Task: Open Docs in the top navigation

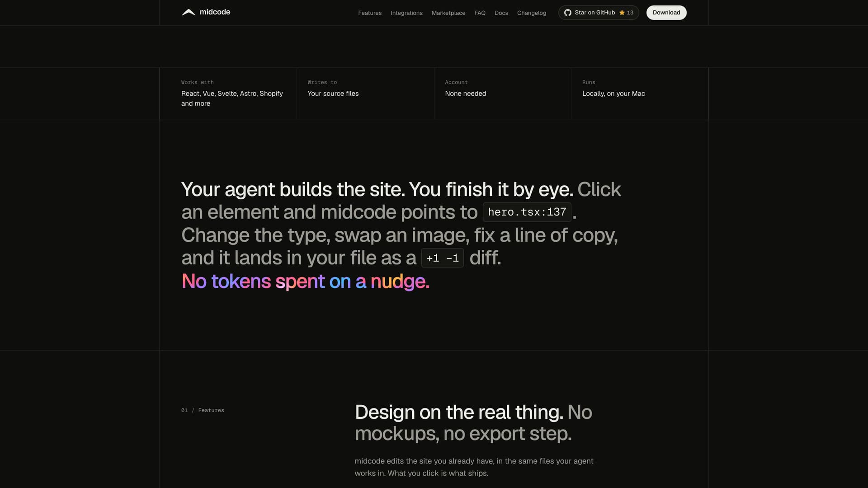Action: tap(501, 13)
